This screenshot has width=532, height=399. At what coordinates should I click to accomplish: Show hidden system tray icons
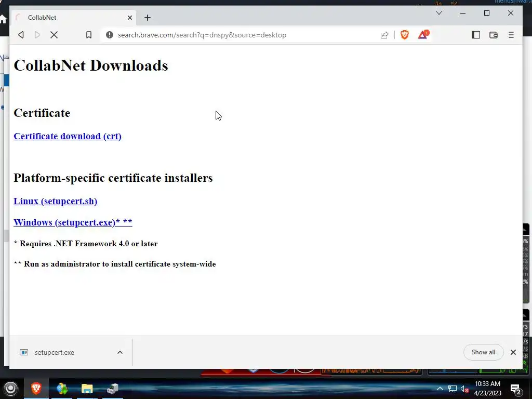tap(440, 389)
